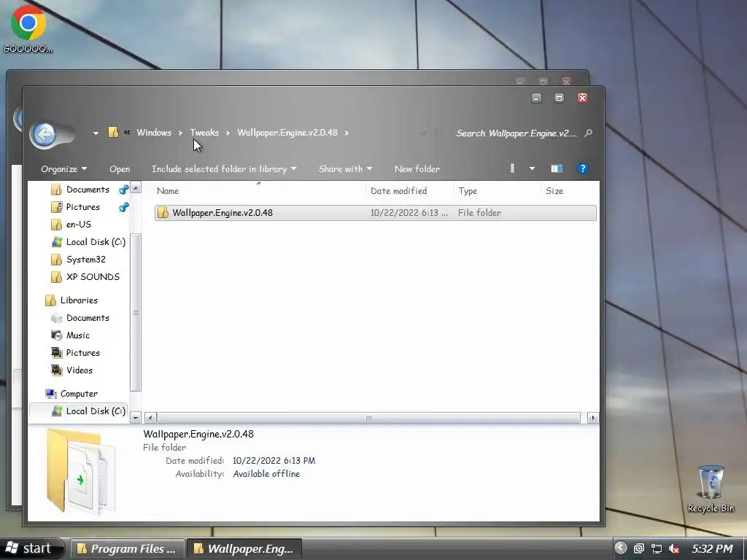Select Computer in the navigation pane
The height and width of the screenshot is (560, 747).
click(x=79, y=394)
